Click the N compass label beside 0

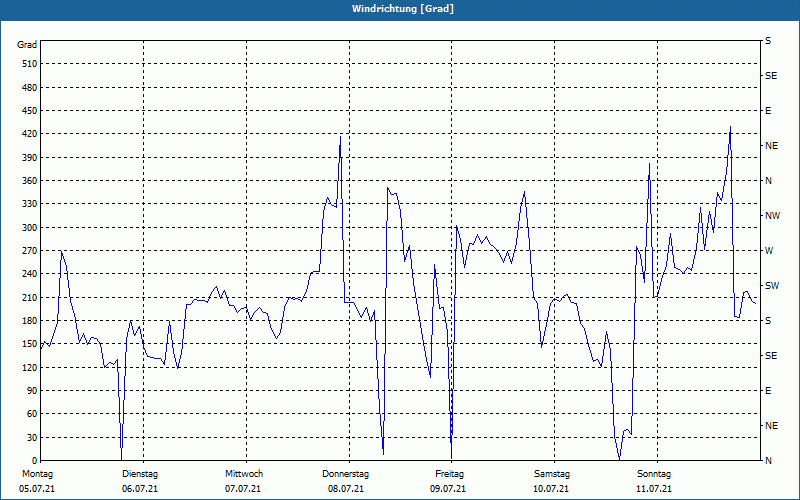click(768, 461)
